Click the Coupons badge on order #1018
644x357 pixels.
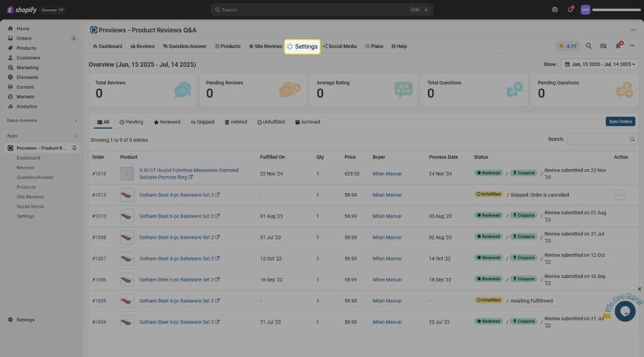(x=523, y=173)
